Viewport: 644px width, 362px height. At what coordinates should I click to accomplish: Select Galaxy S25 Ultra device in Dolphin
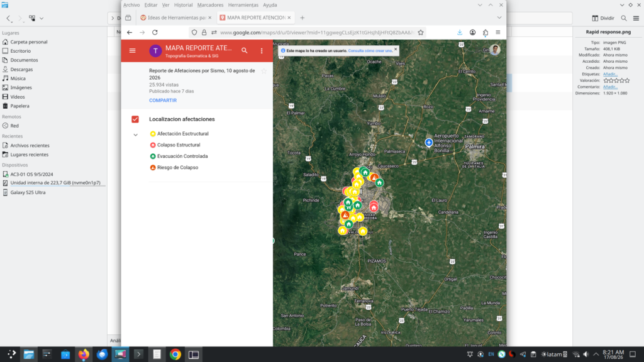tap(28, 192)
